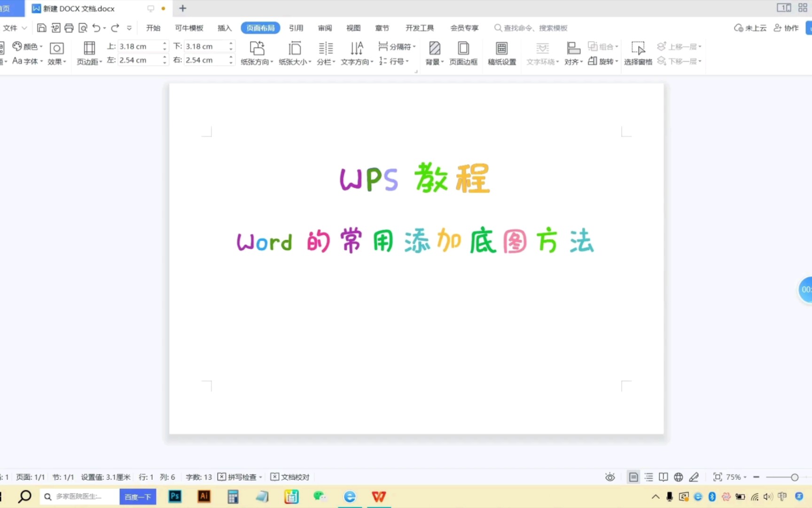Switch to outline view icon in status bar

(649, 477)
